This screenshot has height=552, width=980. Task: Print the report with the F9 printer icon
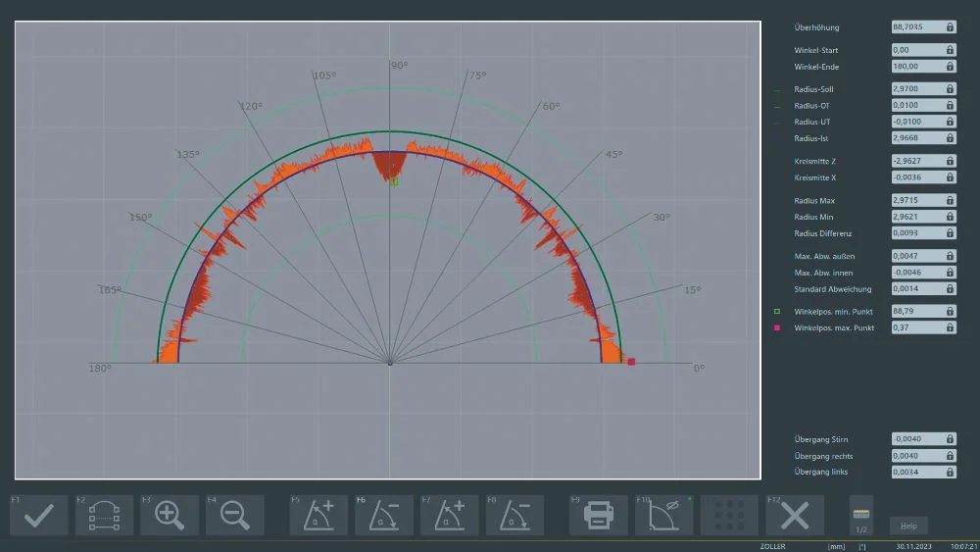click(x=599, y=515)
